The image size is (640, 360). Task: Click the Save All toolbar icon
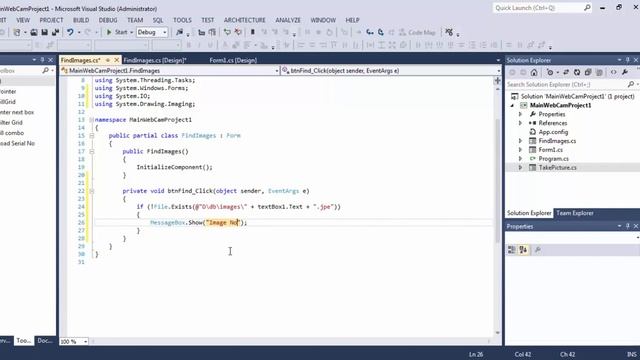click(55, 32)
